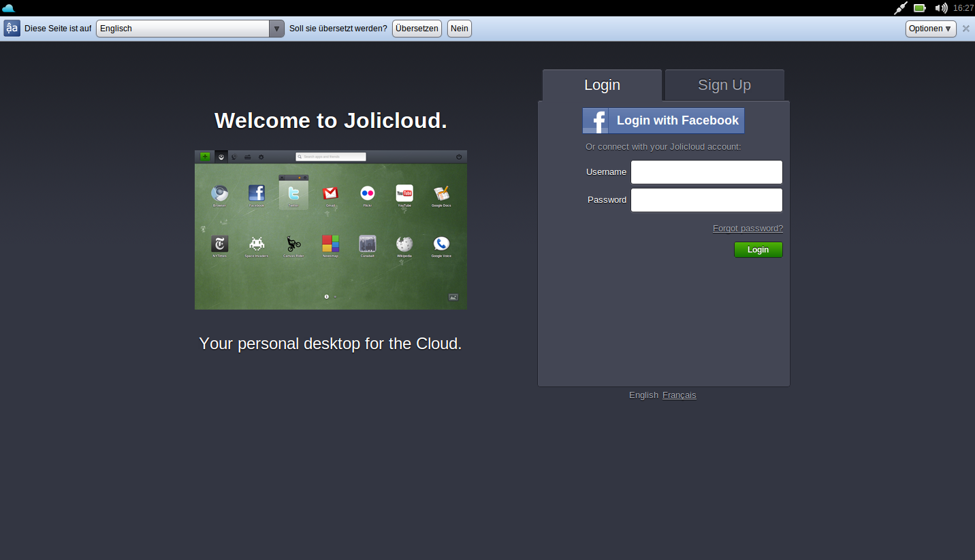This screenshot has width=975, height=560.
Task: Click the green Login button
Action: [758, 250]
